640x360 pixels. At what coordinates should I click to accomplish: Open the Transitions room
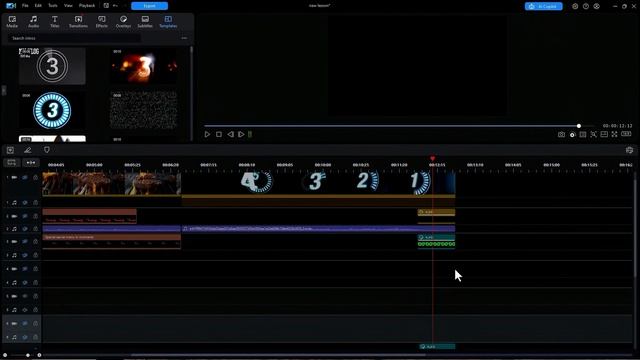[78, 22]
